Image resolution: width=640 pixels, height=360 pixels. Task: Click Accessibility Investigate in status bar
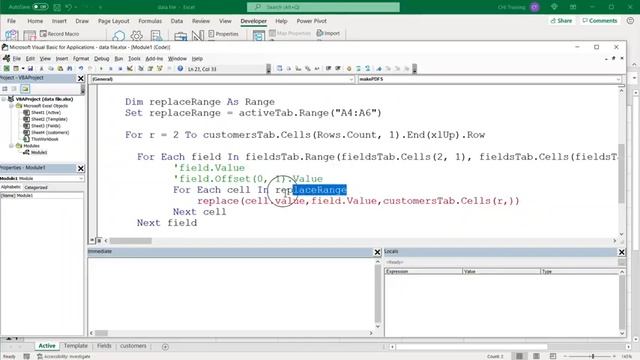point(64,356)
